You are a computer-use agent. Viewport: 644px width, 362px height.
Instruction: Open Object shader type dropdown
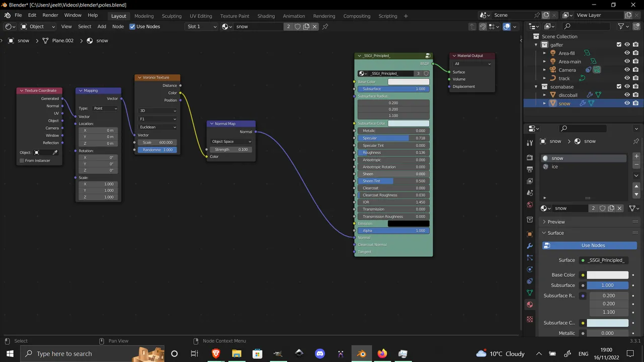click(37, 27)
